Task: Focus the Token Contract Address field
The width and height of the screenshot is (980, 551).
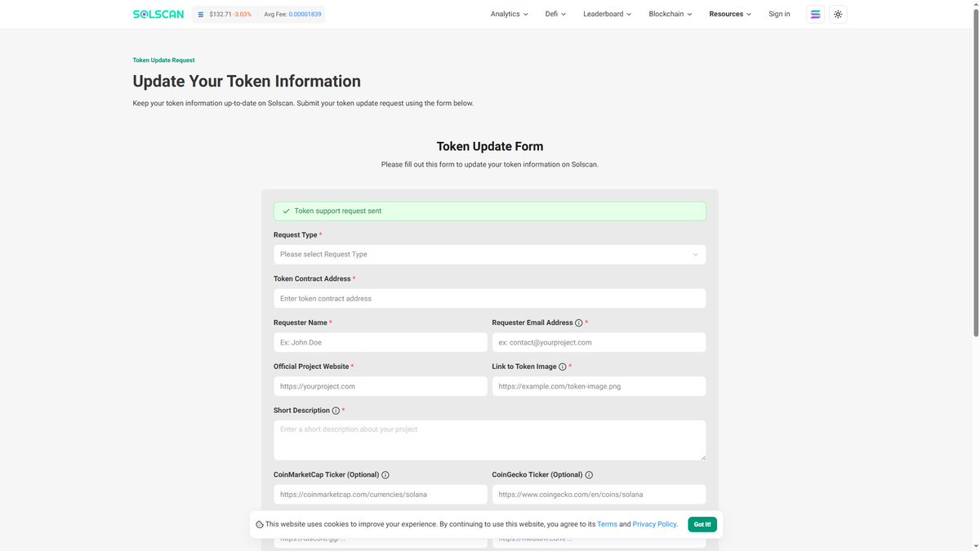Action: point(490,299)
